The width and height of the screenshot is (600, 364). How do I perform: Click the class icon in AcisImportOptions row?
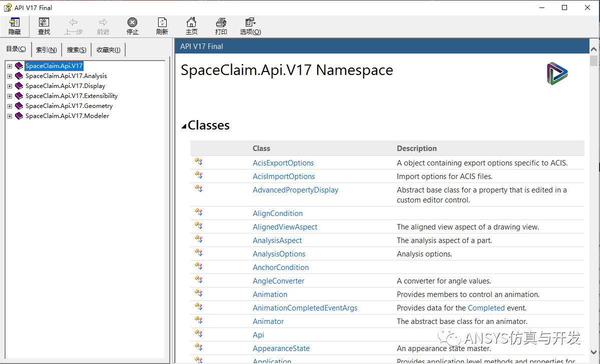(x=199, y=175)
